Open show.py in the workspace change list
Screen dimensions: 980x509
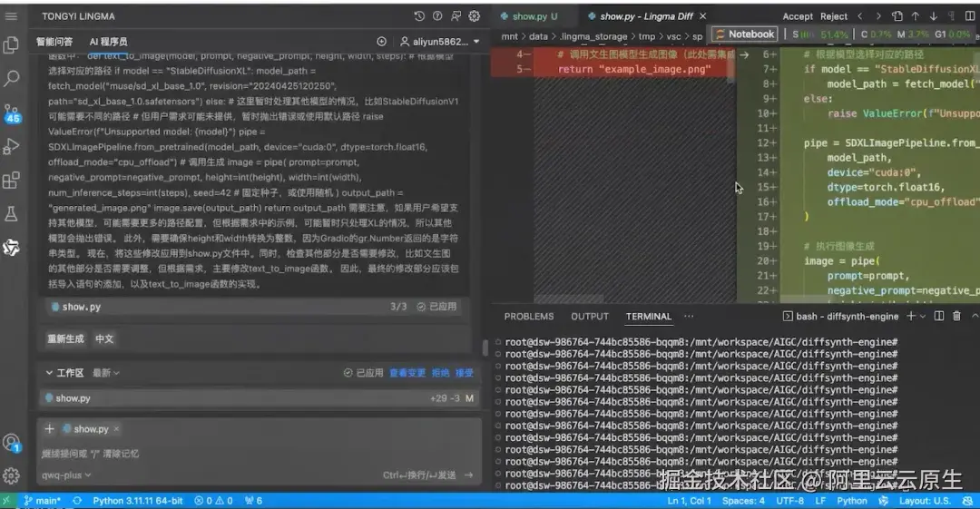pyautogui.click(x=260, y=397)
